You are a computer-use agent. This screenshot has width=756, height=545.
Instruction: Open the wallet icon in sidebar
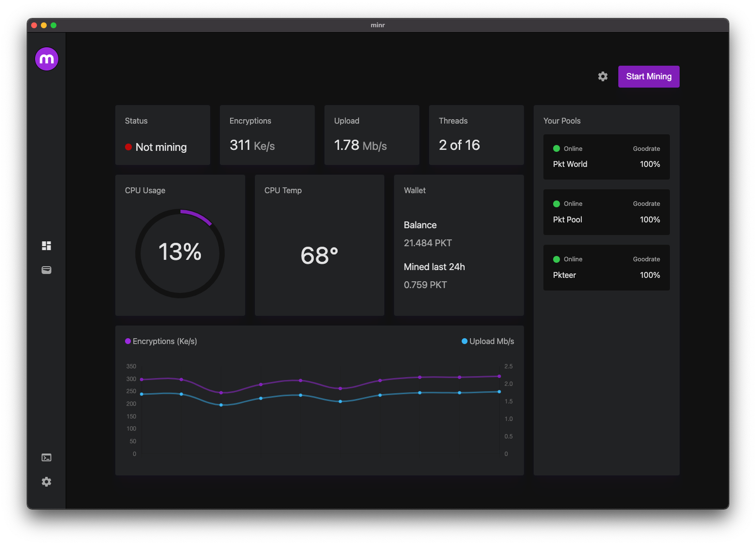47,270
